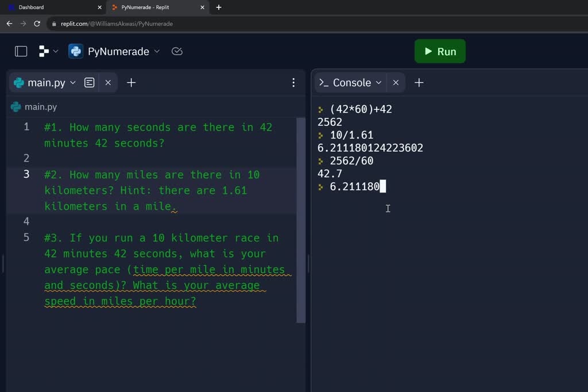Viewport: 588px width, 392px height.
Task: Click the cloud sync status icon
Action: point(177,51)
